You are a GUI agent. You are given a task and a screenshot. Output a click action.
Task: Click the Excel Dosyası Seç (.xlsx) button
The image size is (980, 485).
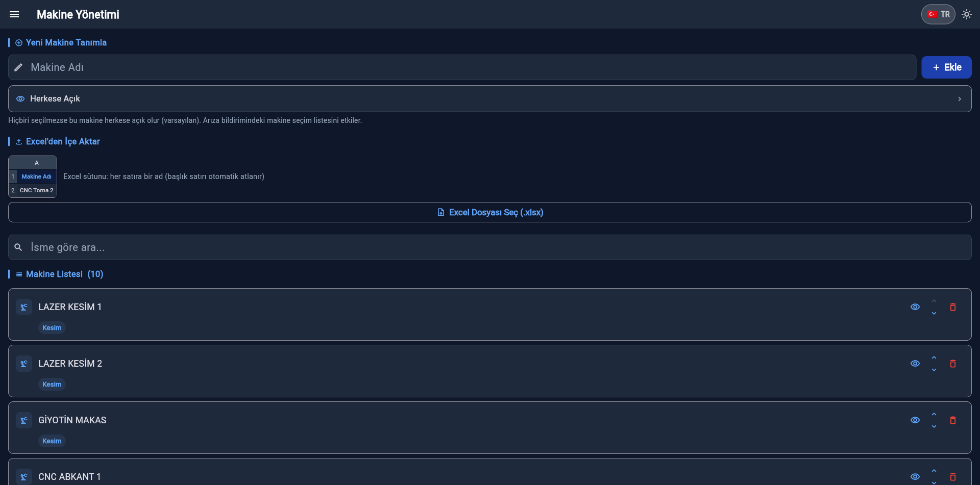coord(489,212)
